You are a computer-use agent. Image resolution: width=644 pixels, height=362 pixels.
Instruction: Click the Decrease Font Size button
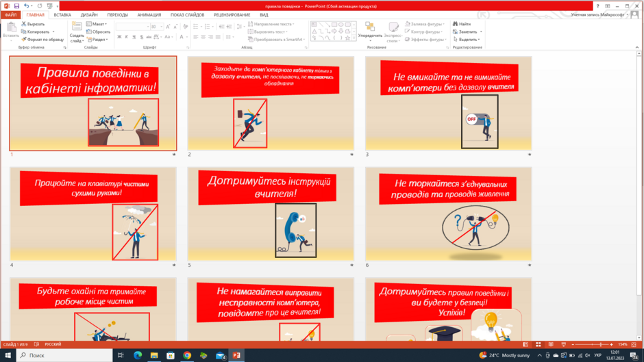pos(175,27)
